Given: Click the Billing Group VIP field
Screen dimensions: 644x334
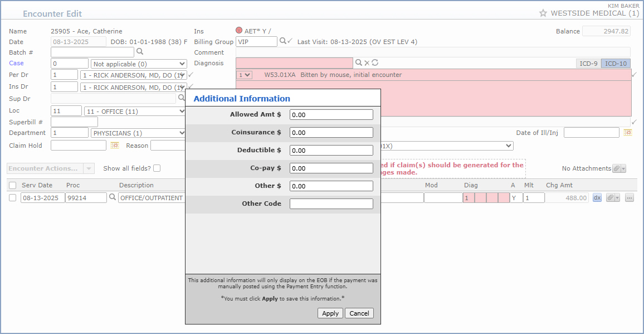Looking at the screenshot, I should [257, 42].
